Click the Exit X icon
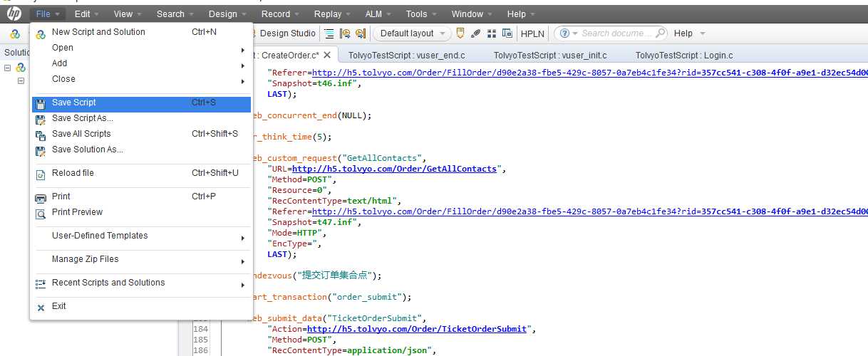 pos(41,307)
